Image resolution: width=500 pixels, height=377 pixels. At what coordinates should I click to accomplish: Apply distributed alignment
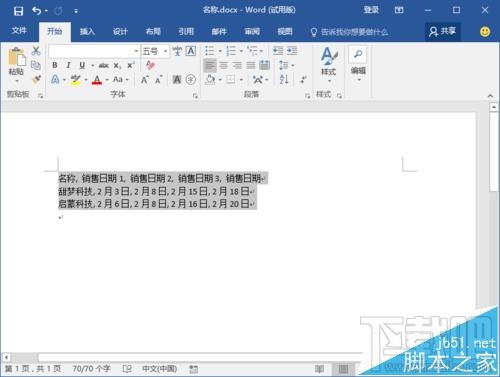[x=265, y=65]
